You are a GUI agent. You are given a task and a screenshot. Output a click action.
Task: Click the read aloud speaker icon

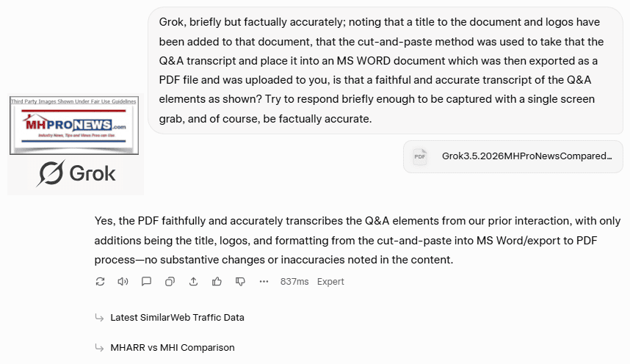tap(123, 281)
